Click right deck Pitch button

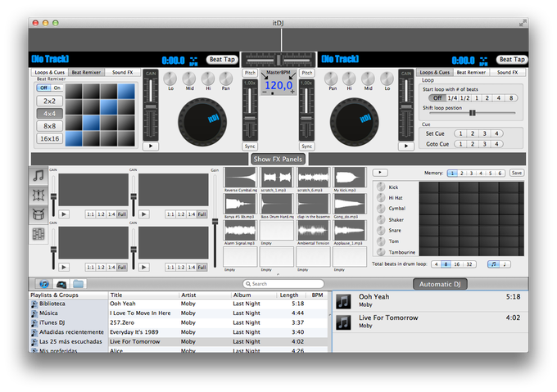click(x=307, y=73)
